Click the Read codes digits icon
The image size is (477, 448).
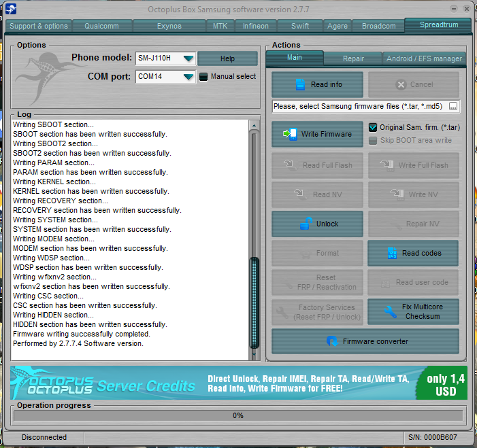click(392, 253)
